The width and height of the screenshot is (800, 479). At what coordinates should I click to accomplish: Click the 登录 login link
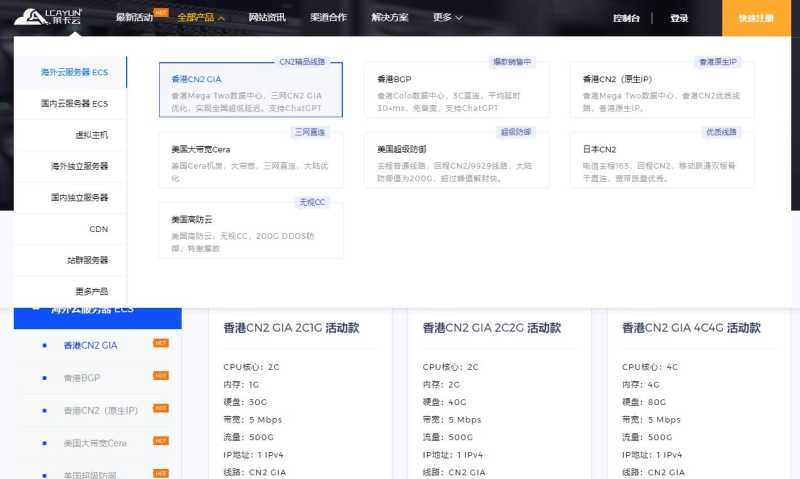tap(679, 18)
